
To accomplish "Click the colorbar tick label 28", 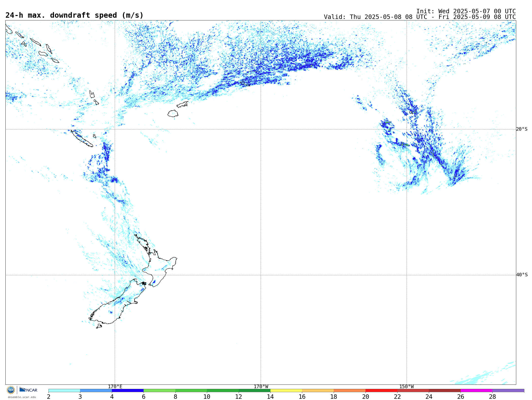I will pos(492,397).
